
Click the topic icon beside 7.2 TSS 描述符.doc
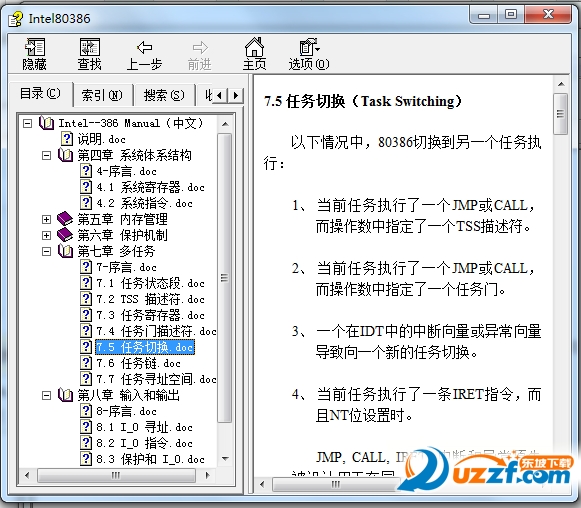coord(86,299)
